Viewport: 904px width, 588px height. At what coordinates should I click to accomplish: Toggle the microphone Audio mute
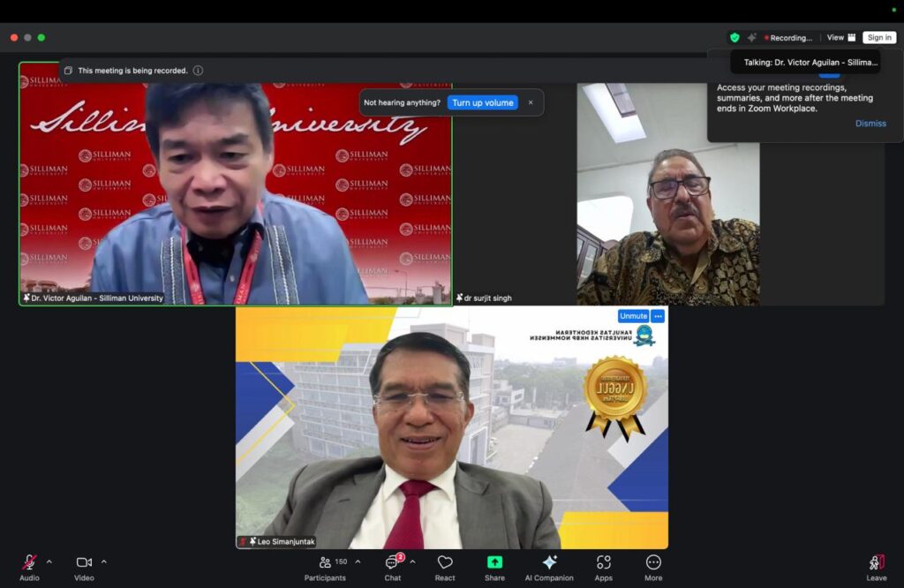pos(29,562)
